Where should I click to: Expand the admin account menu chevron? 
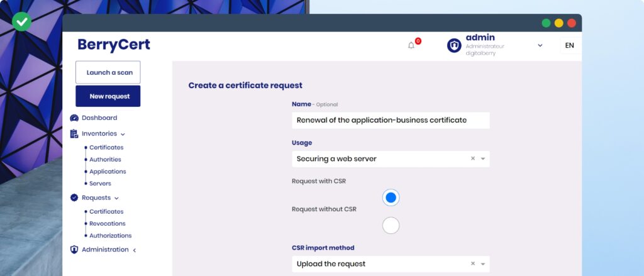540,45
